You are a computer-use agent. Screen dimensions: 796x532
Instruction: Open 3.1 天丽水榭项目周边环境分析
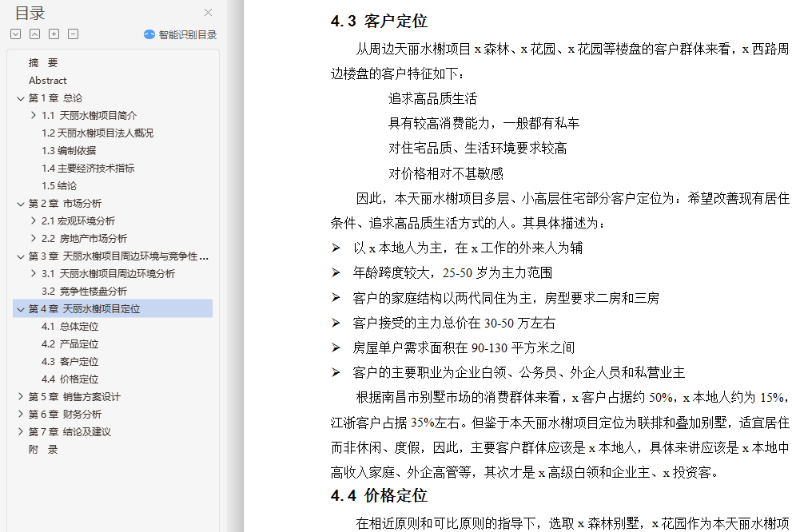(x=108, y=274)
